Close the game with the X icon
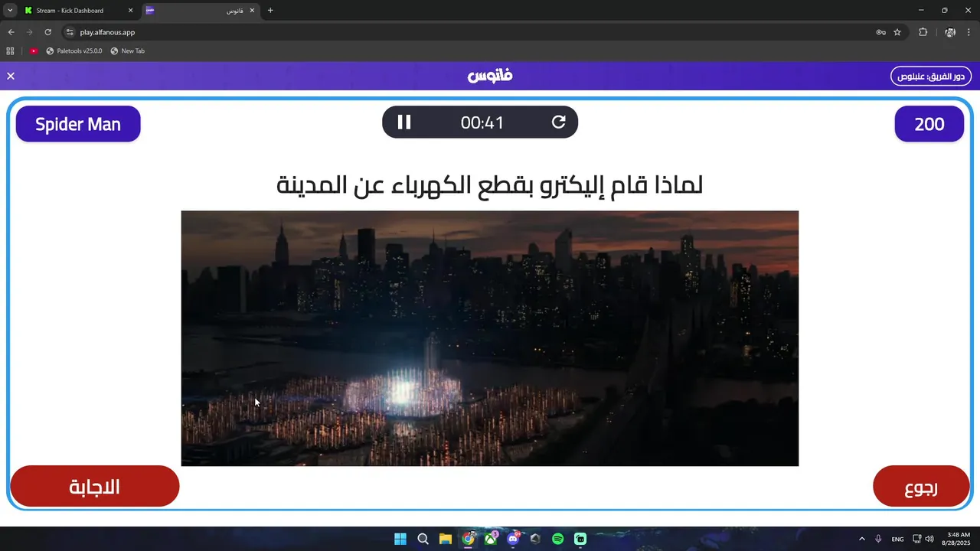The width and height of the screenshot is (980, 551). (x=11, y=77)
